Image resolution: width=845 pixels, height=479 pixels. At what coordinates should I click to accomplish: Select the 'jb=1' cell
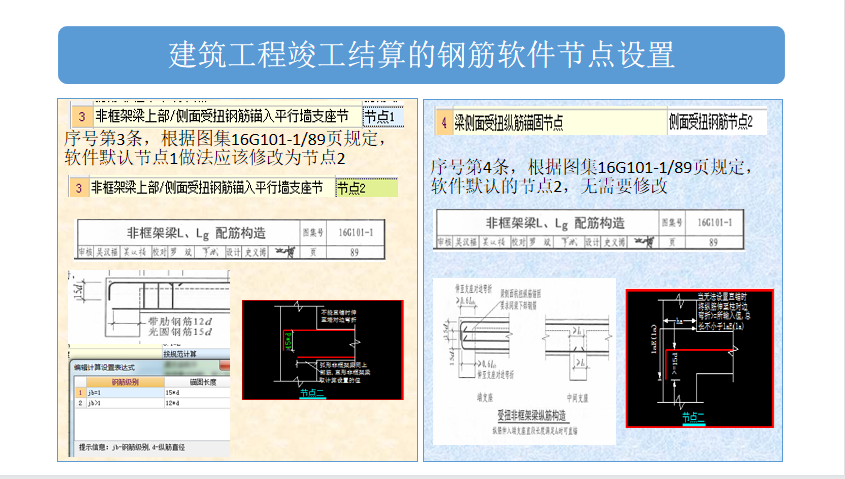click(x=124, y=392)
